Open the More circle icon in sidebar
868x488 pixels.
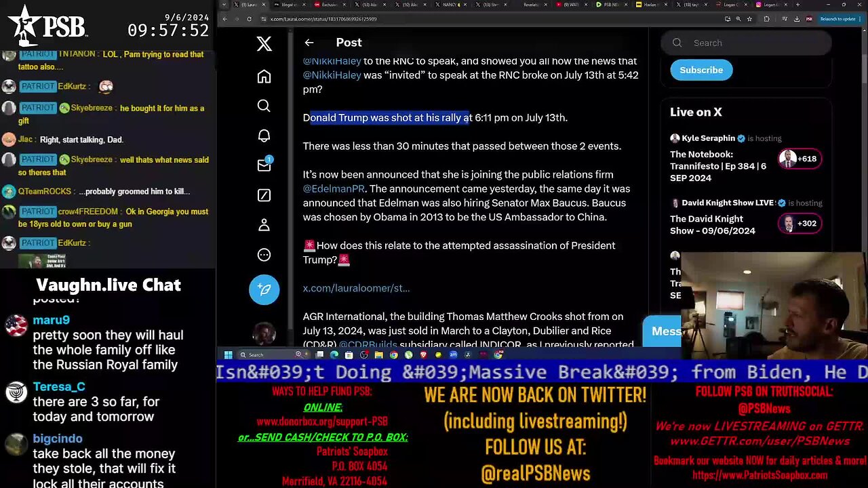[264, 255]
